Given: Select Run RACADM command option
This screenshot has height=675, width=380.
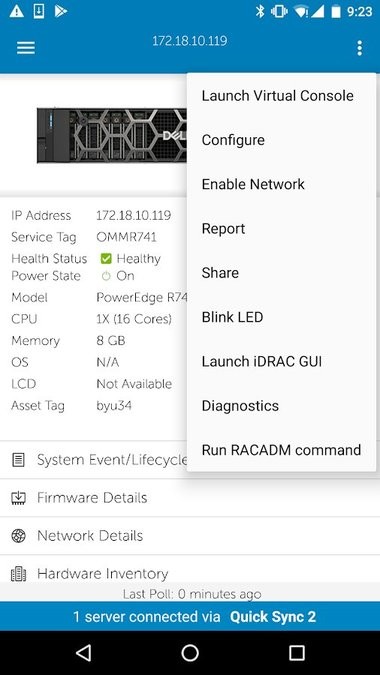Looking at the screenshot, I should coord(281,450).
